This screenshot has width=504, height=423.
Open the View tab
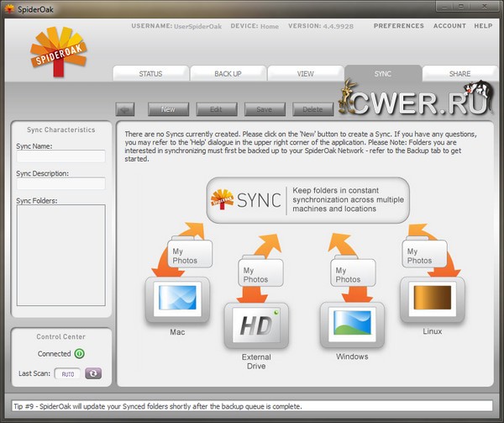pos(305,74)
